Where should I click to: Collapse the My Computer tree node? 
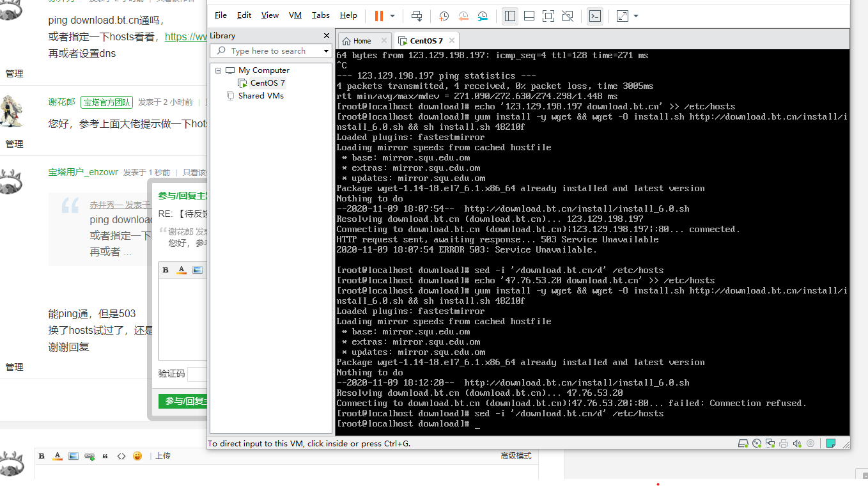(x=218, y=70)
